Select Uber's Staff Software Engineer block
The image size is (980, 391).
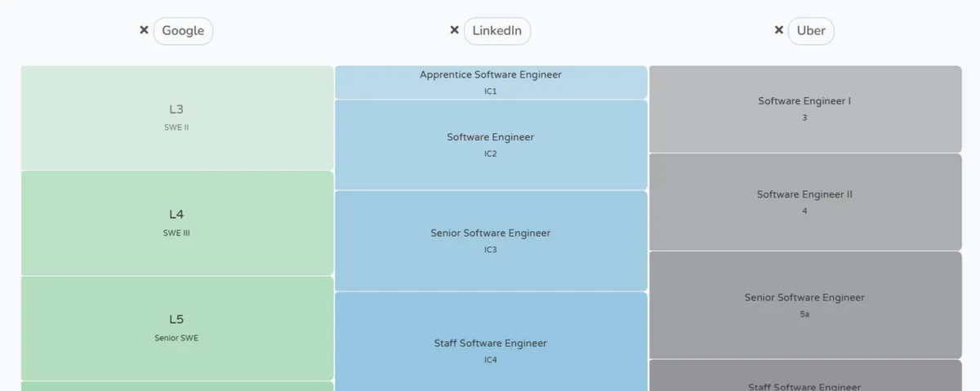tap(804, 380)
